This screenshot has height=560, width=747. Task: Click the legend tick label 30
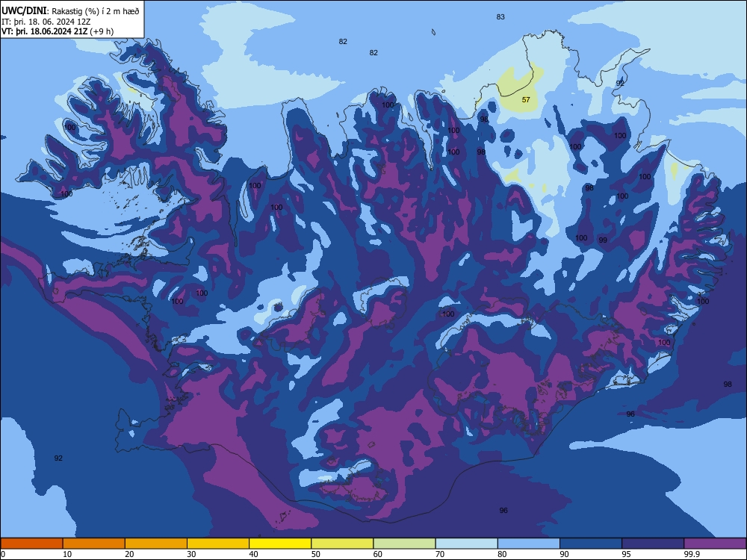click(x=191, y=554)
